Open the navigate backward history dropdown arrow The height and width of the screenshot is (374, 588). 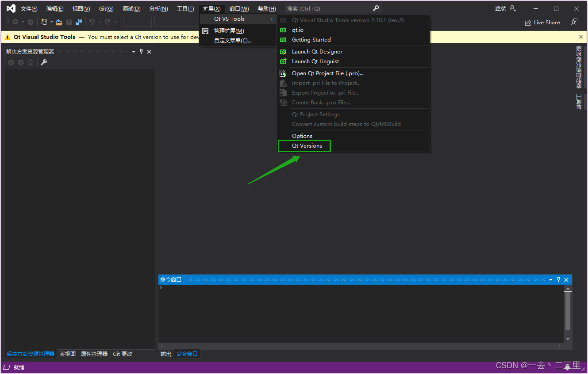(22, 22)
